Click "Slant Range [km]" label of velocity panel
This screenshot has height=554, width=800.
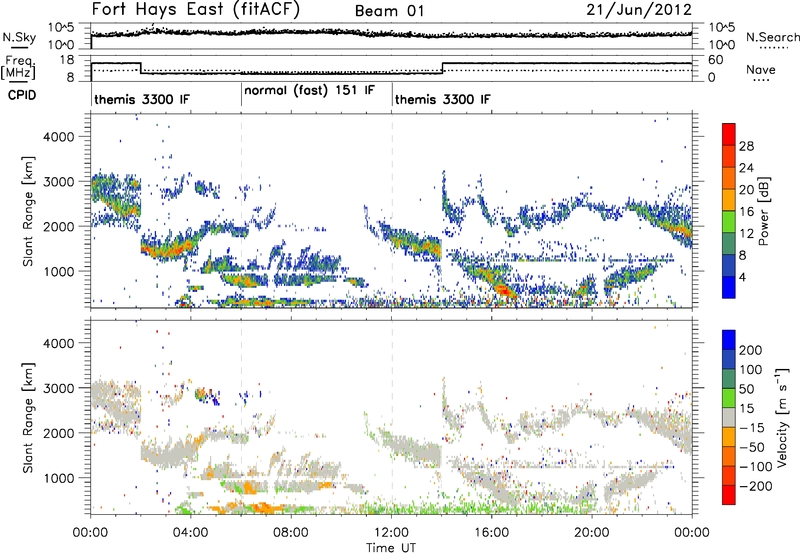coord(28,418)
